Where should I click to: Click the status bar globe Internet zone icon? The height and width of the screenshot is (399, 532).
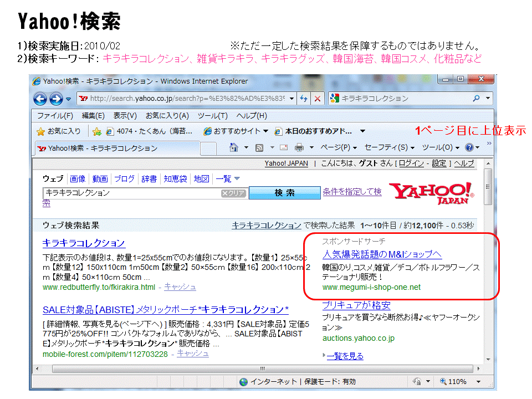coord(243,382)
